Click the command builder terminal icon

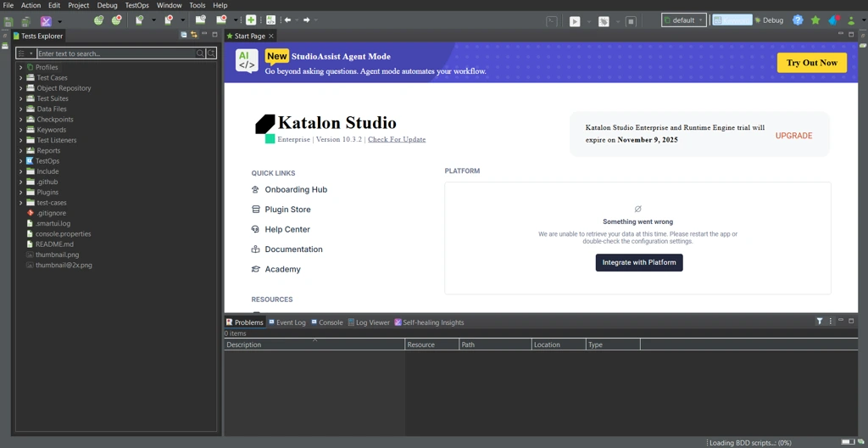pos(551,21)
